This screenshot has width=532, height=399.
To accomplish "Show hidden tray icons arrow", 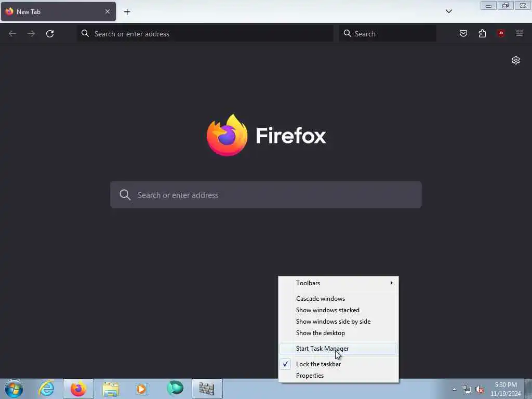I will (x=454, y=389).
